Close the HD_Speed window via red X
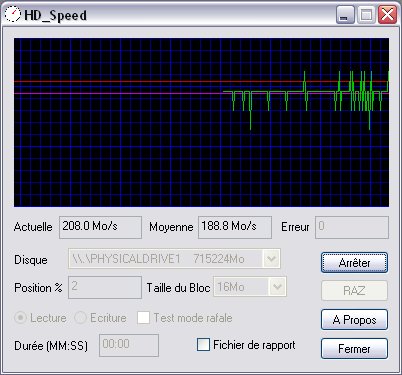The width and height of the screenshot is (402, 375). 387,15
